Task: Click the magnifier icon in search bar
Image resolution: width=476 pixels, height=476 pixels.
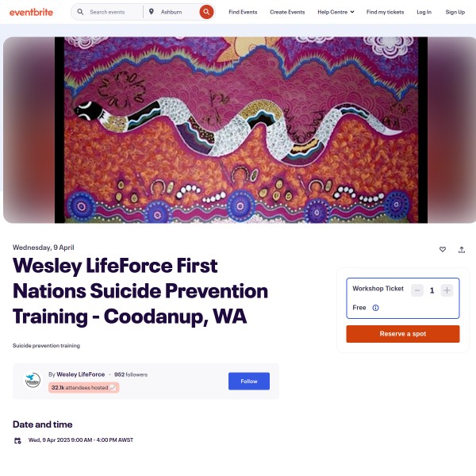Action: pyautogui.click(x=80, y=12)
